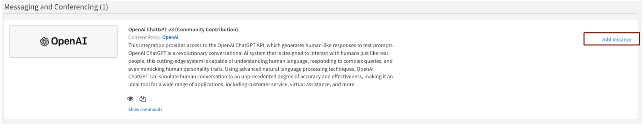Image resolution: width=644 pixels, height=125 pixels.
Task: Click the Messaging and Conferencing (1) header
Action: [x=56, y=7]
